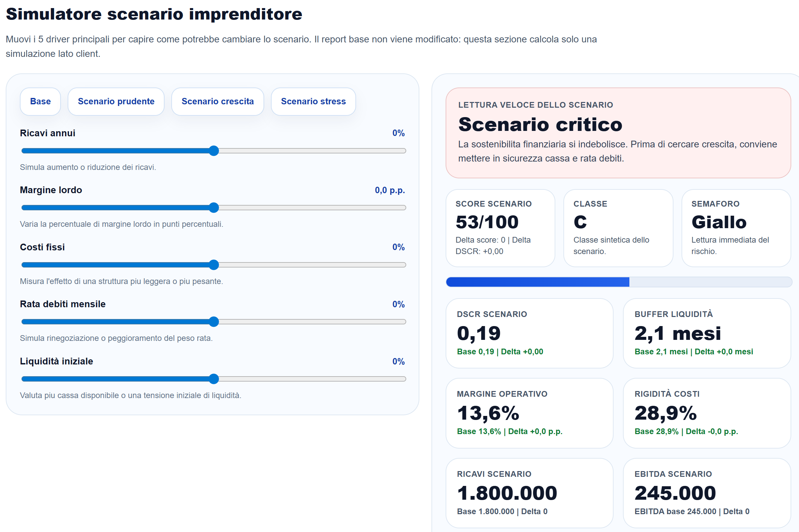Click the EBITDA scenario 245.000 card
Image resolution: width=799 pixels, height=532 pixels.
[706, 493]
